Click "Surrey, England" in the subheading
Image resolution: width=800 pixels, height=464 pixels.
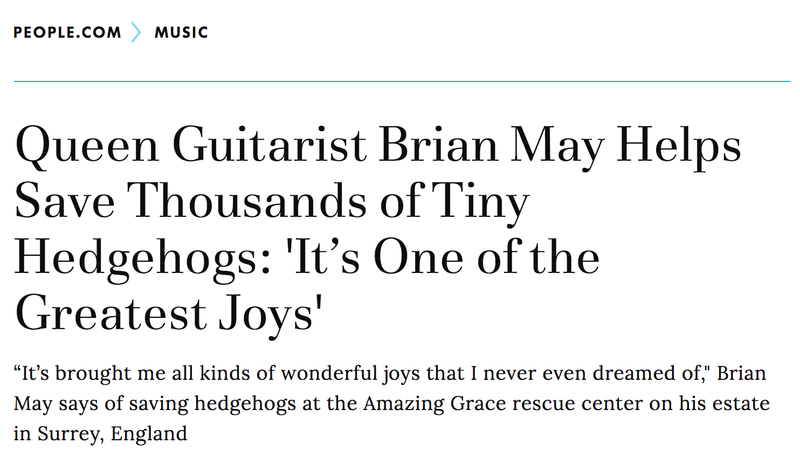point(112,434)
